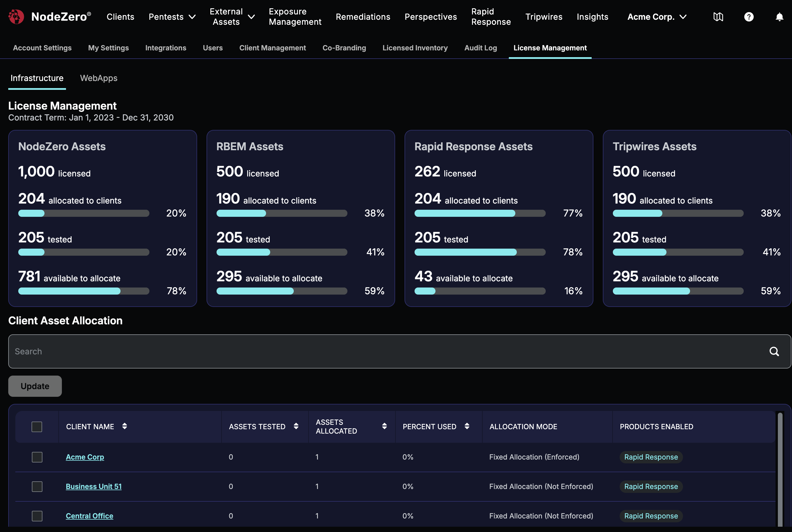This screenshot has width=792, height=532.
Task: Click the Allocation Mode column header
Action: pos(523,427)
